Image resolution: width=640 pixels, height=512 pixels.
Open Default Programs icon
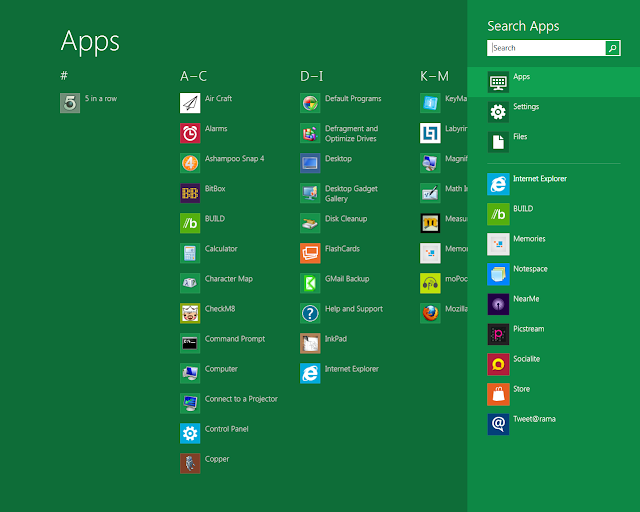(310, 103)
